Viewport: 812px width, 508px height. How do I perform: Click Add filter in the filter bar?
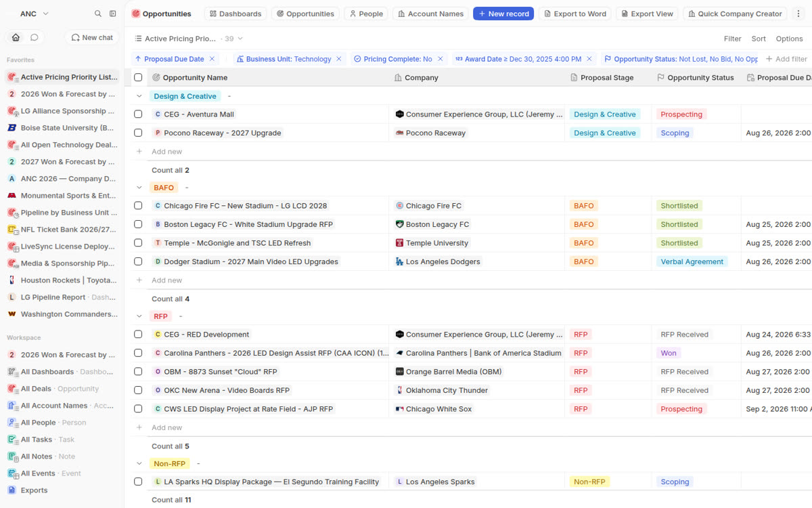point(786,59)
